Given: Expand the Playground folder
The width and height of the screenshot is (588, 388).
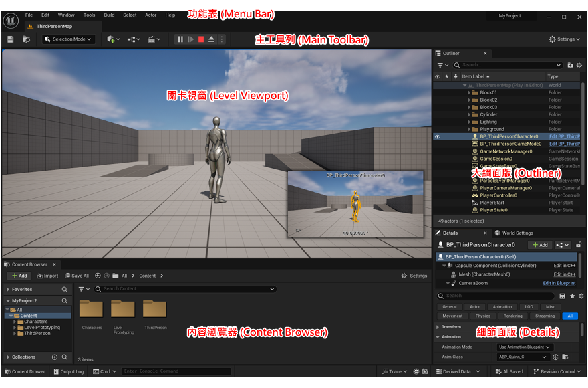Looking at the screenshot, I should (469, 129).
